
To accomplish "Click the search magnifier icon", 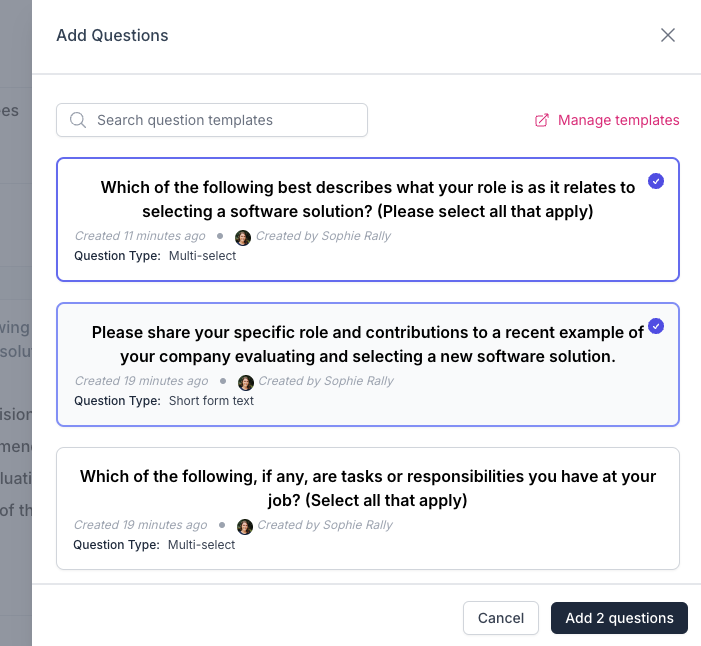I will click(x=78, y=121).
